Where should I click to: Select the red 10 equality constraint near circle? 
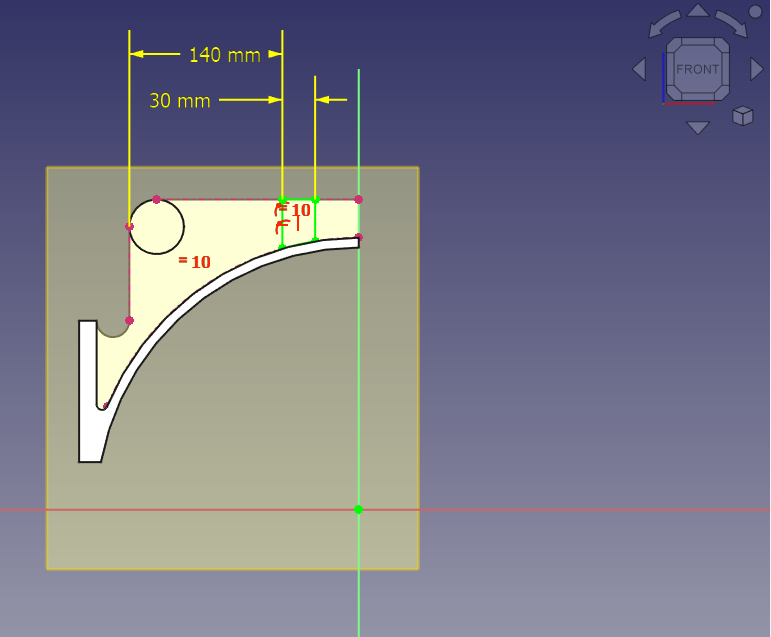pos(195,262)
